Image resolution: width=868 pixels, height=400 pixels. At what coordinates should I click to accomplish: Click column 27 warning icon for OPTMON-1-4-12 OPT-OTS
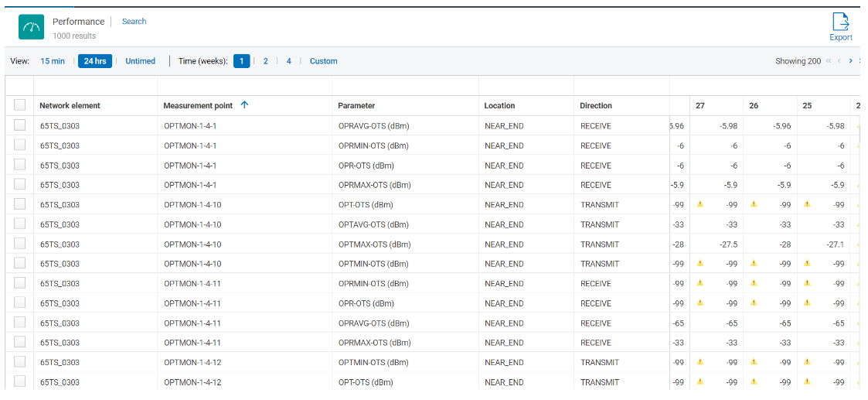[700, 381]
